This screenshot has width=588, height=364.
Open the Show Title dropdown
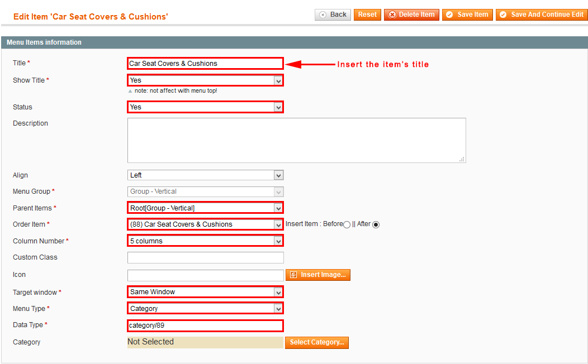click(206, 80)
